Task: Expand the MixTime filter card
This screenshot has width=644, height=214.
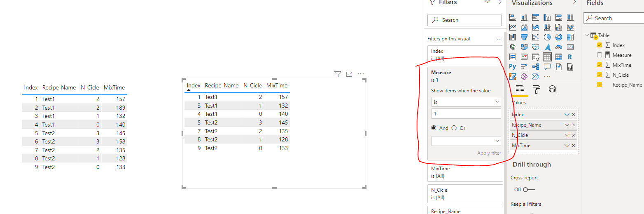Action: [x=465, y=172]
